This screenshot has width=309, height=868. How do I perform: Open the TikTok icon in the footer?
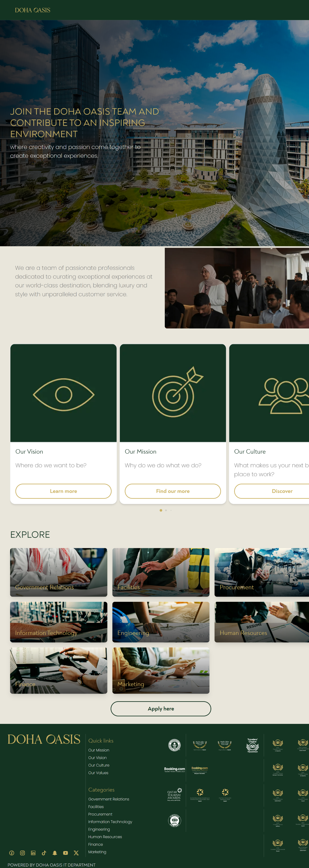[44, 853]
